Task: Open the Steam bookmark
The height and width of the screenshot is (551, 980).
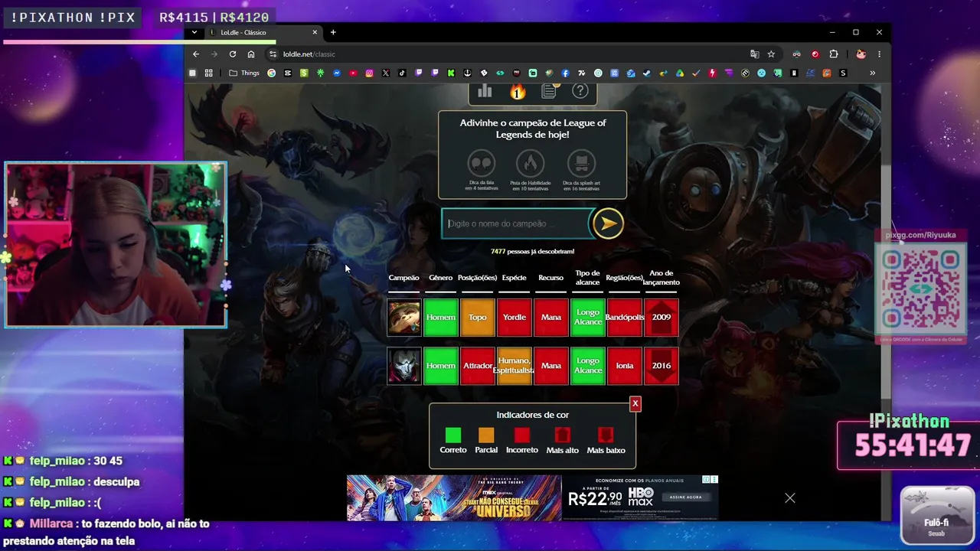Action: click(647, 73)
